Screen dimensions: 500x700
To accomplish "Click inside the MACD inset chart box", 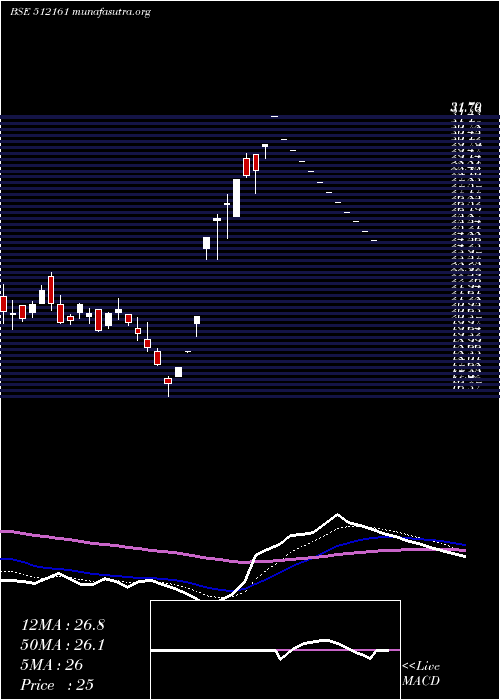I will click(275, 650).
